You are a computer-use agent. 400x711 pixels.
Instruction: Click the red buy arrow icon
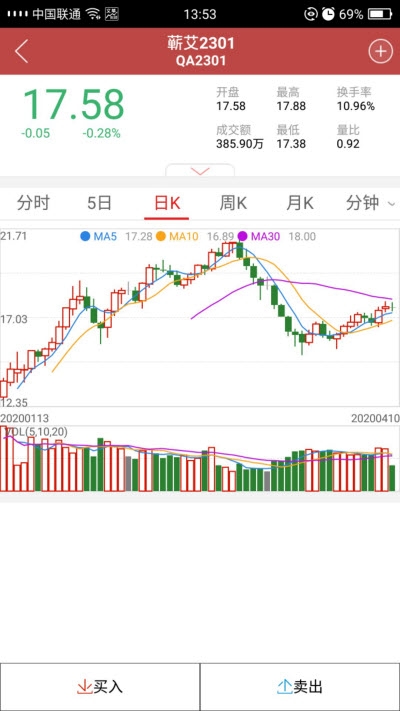(83, 687)
